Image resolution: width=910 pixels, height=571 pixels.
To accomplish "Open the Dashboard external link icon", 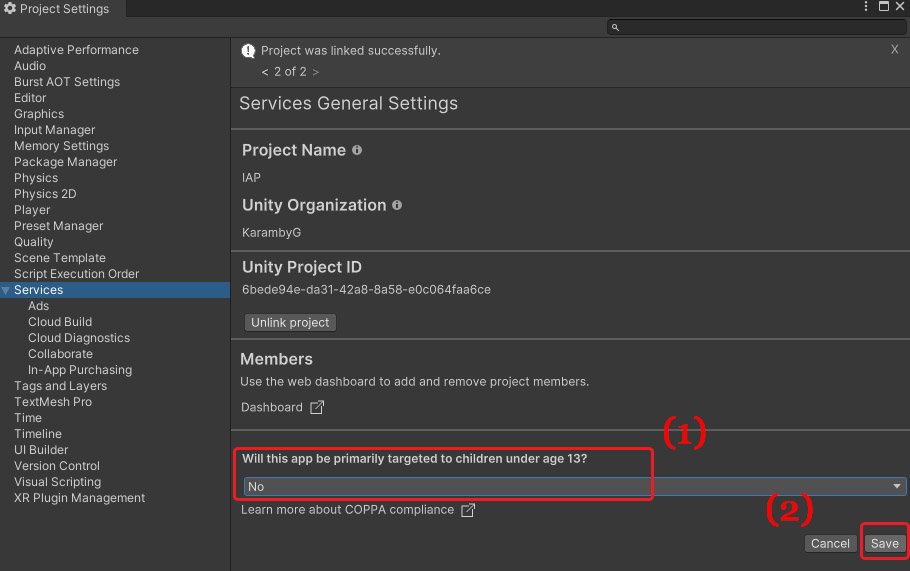I will [317, 407].
